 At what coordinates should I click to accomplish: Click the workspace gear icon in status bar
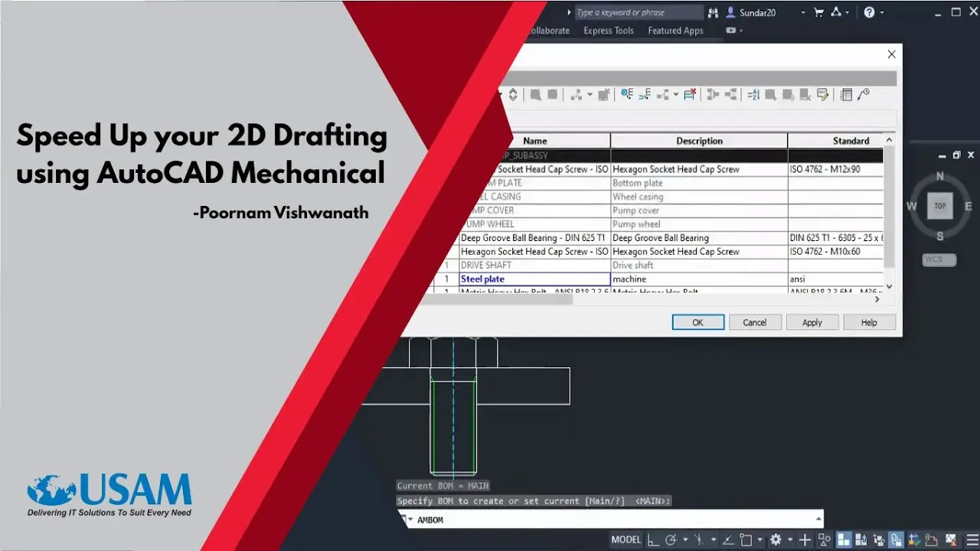(x=776, y=540)
